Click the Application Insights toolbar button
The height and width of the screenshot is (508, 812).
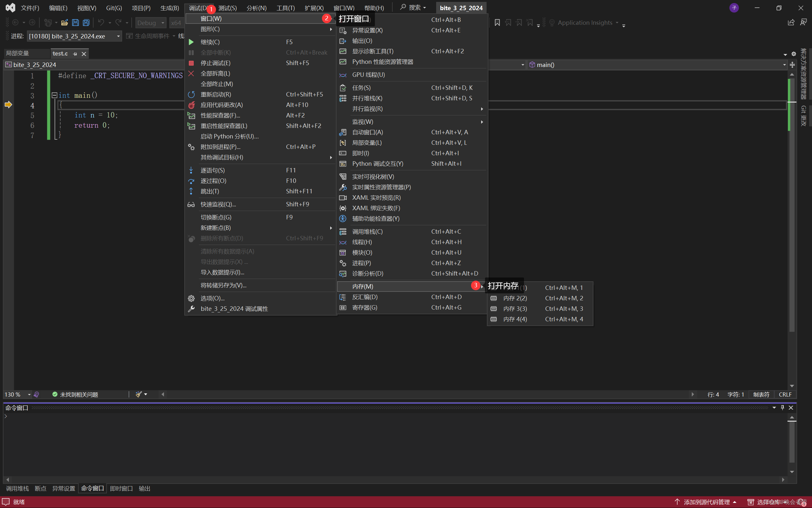point(585,23)
